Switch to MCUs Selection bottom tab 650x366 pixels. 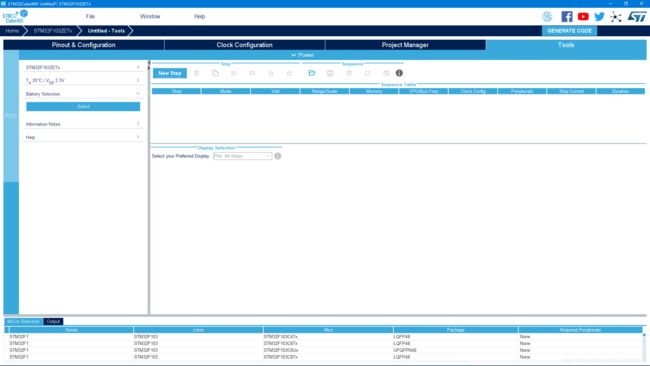23,322
